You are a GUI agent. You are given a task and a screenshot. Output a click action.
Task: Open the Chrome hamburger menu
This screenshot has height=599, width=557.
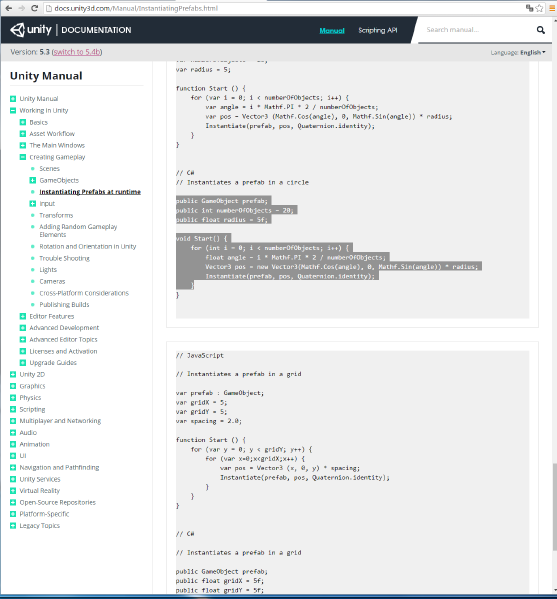(x=552, y=8)
